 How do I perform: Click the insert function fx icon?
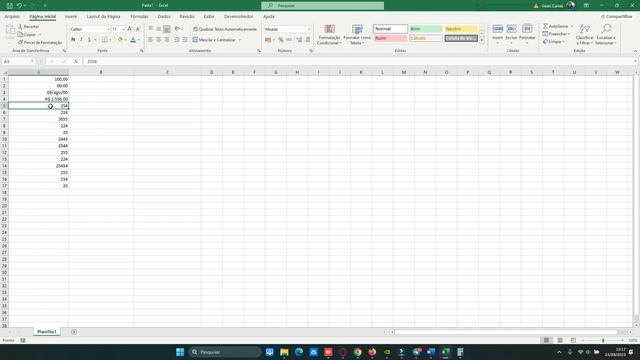pos(76,61)
